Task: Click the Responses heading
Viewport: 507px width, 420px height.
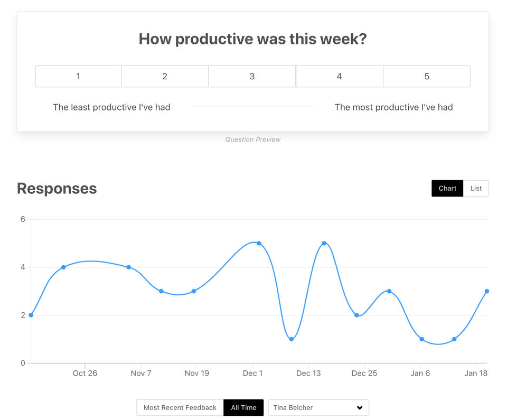Action: (57, 189)
